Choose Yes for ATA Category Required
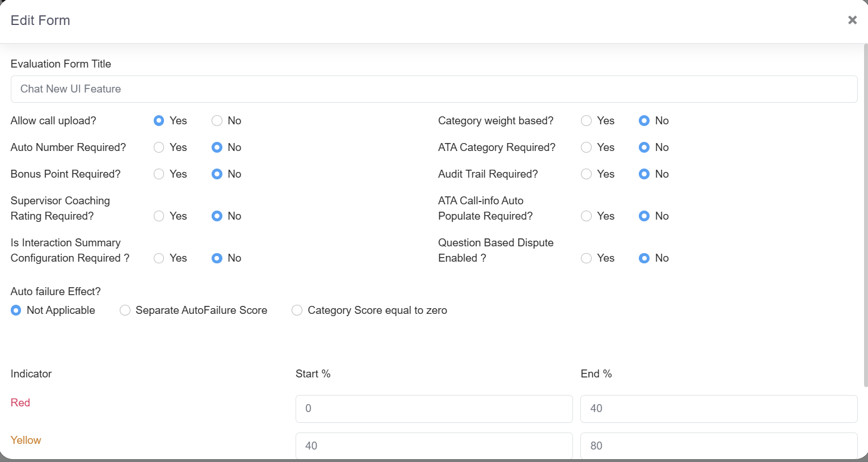868x462 pixels. [x=586, y=148]
